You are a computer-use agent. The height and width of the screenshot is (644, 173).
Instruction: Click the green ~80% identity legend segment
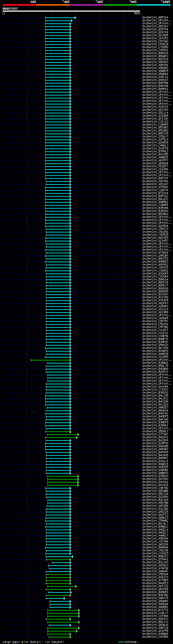coord(120,5)
